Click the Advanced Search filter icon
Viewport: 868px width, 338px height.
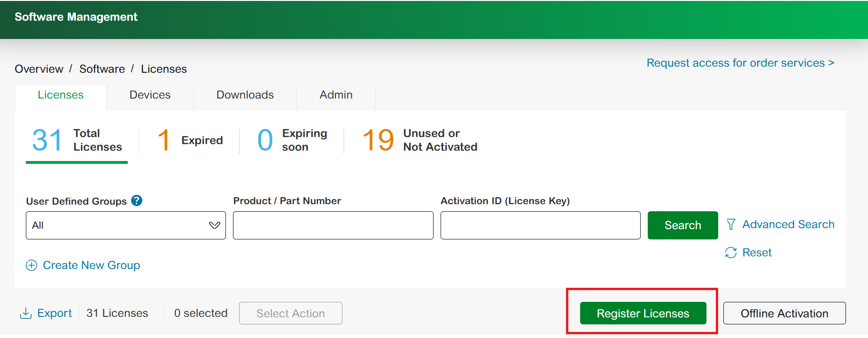[x=731, y=224]
